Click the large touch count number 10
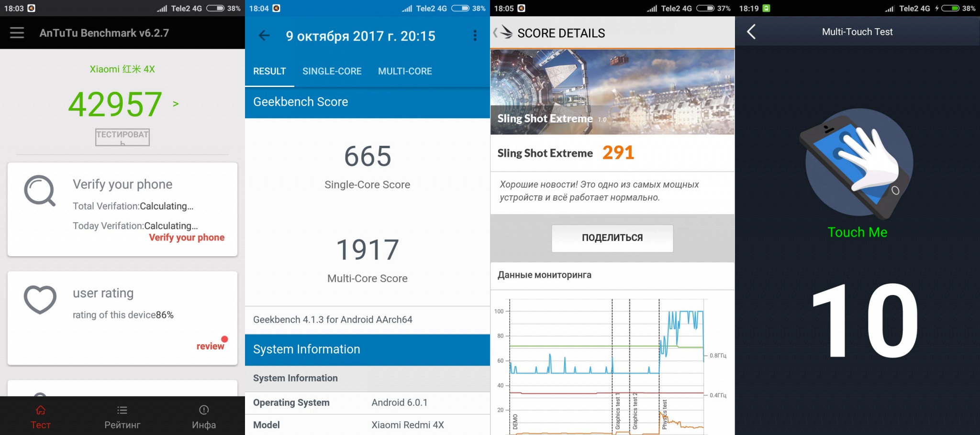Image resolution: width=980 pixels, height=435 pixels. 865,320
